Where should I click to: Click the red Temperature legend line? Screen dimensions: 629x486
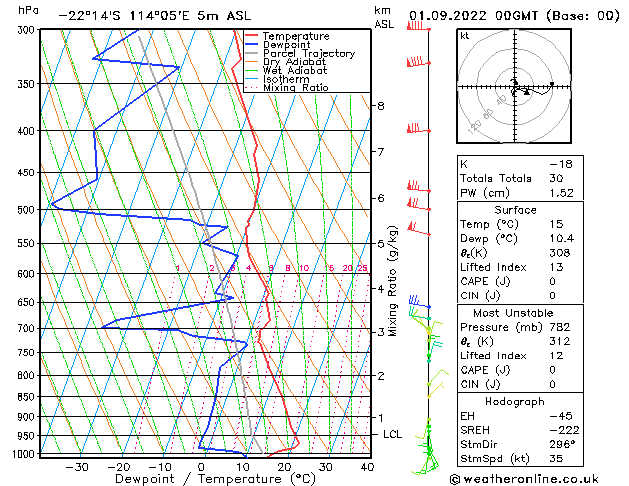tap(252, 36)
